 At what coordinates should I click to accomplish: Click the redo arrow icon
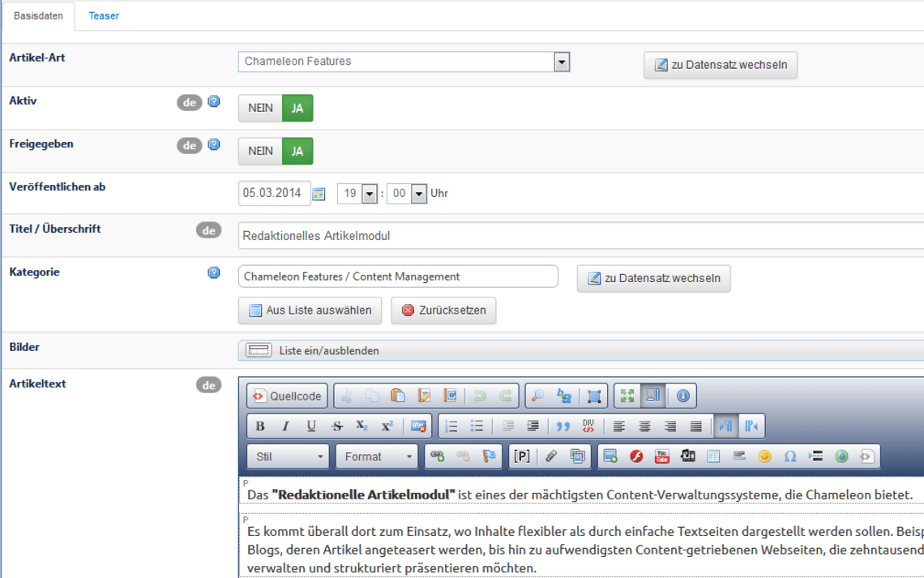coord(506,396)
